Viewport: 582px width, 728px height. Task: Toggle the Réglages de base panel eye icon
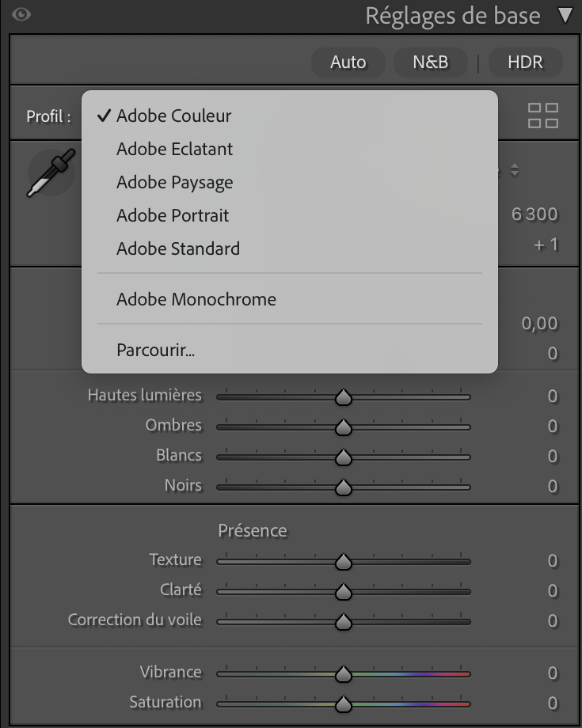coord(21,14)
